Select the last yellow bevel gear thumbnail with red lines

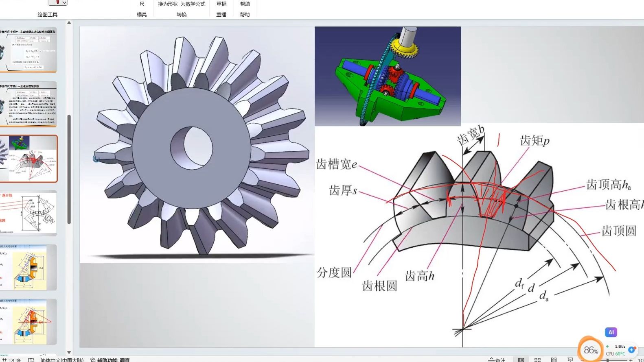pos(28,322)
